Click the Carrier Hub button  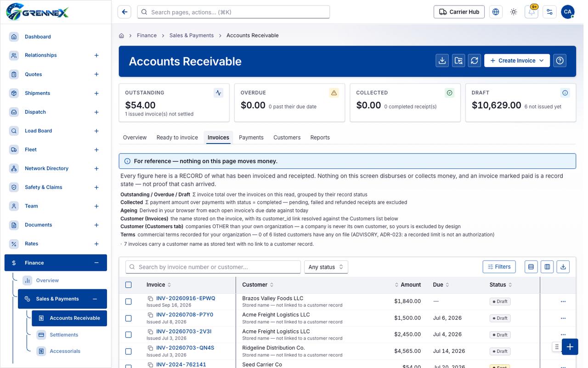coord(459,12)
